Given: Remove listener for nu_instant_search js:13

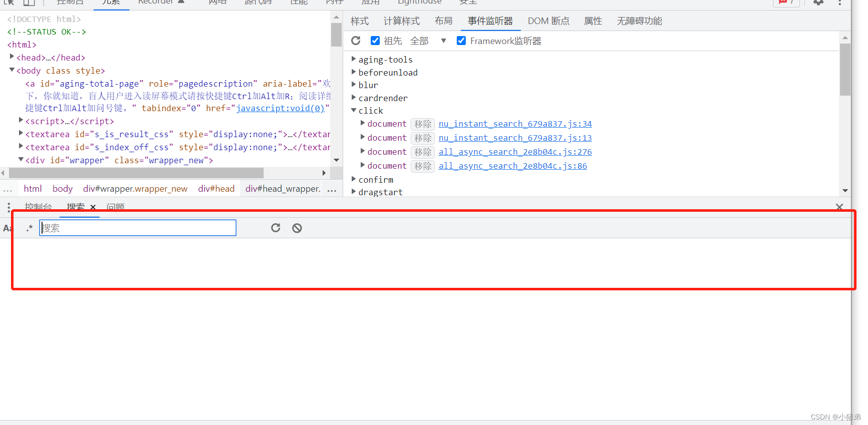Looking at the screenshot, I should (423, 138).
